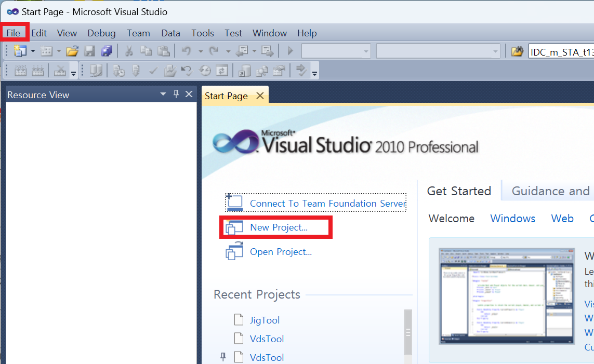
Task: Click the Navigate Forward icon
Action: click(x=268, y=51)
